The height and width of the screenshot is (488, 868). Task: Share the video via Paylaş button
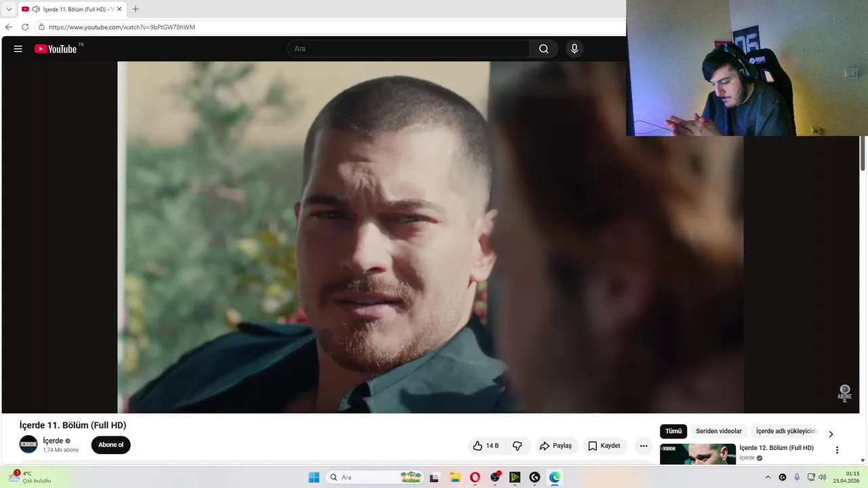pyautogui.click(x=556, y=446)
